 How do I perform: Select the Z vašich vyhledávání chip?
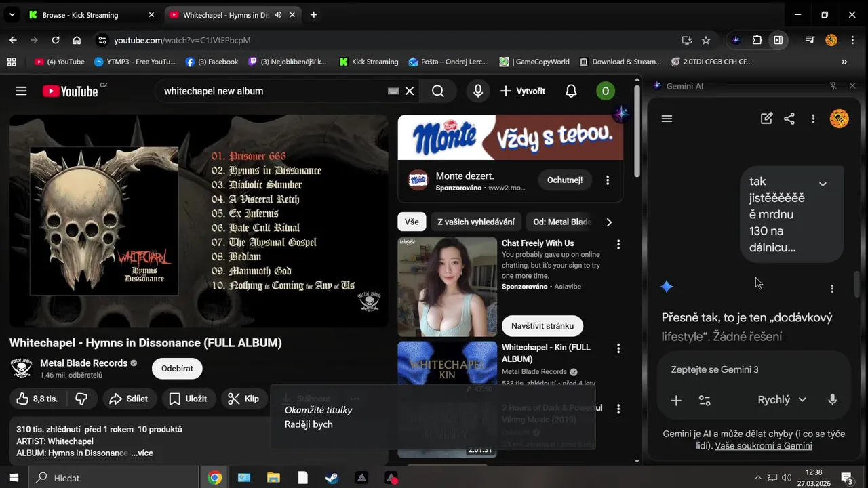476,222
